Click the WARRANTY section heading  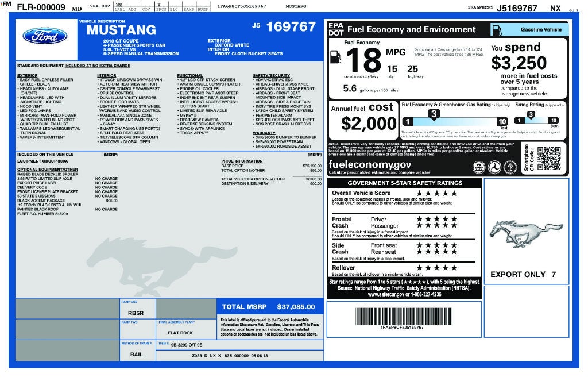[264, 133]
